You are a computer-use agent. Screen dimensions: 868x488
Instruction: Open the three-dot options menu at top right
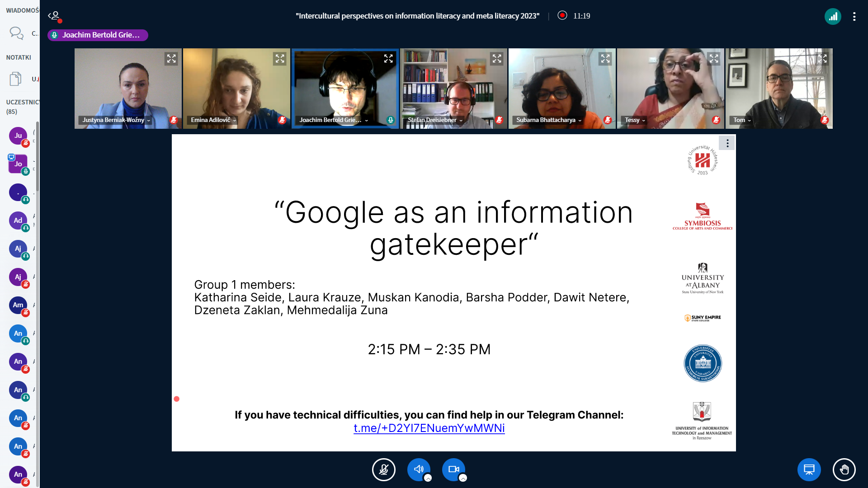[854, 17]
